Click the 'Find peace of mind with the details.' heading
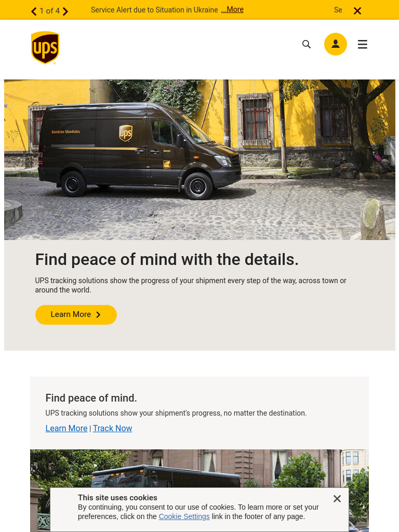Viewport: 399px width, 532px height. coord(167,260)
